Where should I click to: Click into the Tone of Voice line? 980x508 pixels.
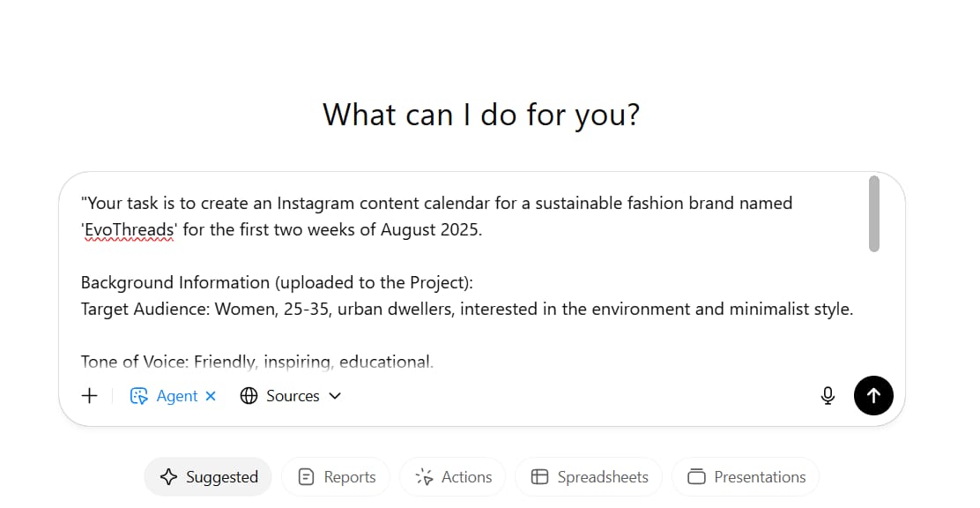[x=256, y=362]
